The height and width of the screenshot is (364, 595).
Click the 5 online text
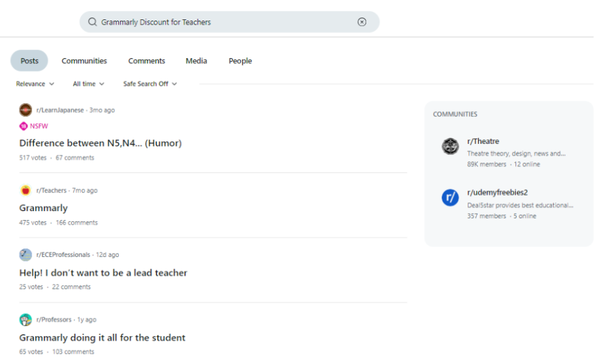coord(525,216)
